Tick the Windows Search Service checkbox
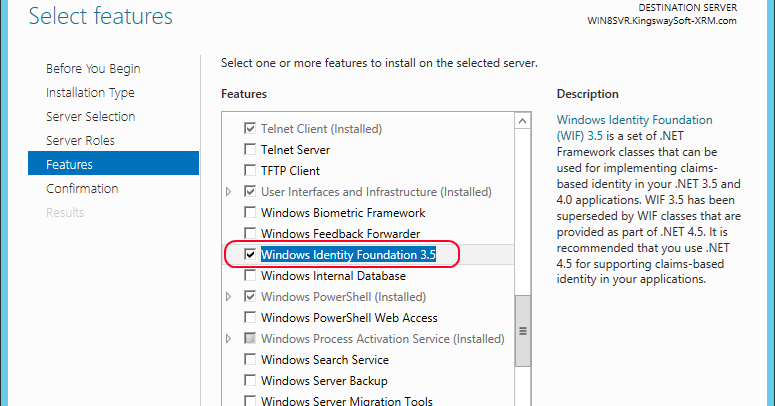 250,360
